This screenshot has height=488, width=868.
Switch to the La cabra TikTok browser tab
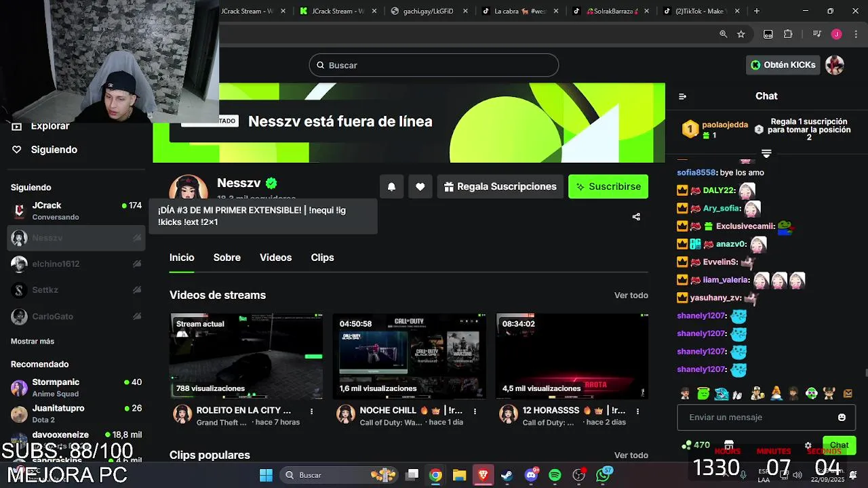(x=519, y=11)
